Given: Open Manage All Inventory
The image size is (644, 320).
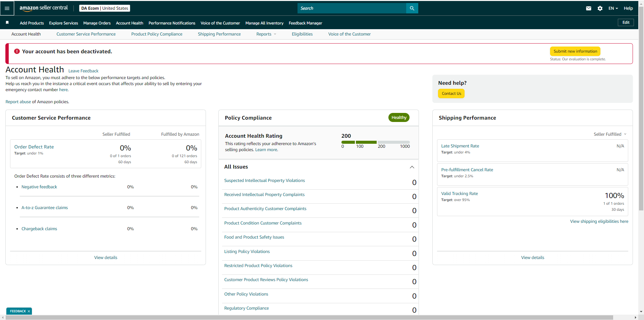Looking at the screenshot, I should pos(264,23).
